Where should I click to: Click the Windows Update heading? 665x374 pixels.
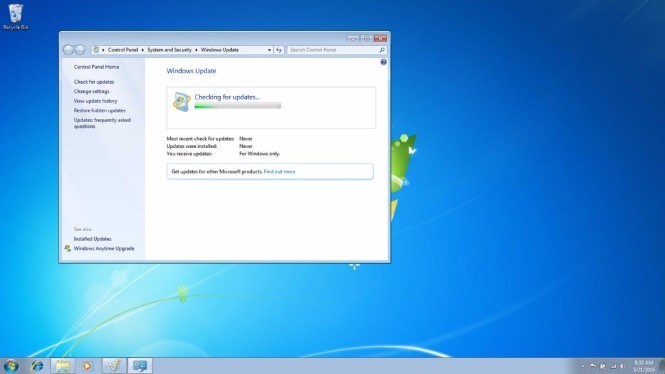tap(191, 71)
